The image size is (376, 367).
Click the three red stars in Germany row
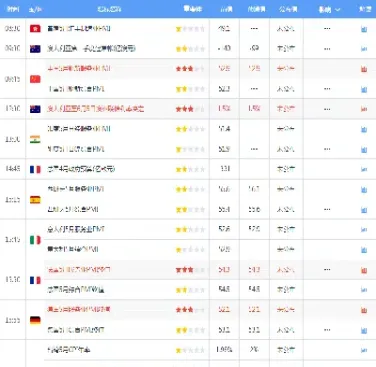[185, 310]
